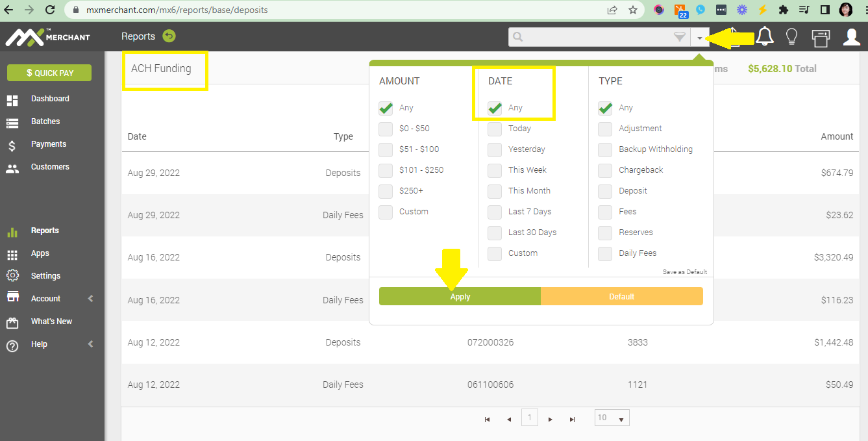Click the MX Merchant logo
The image size is (868, 441).
point(48,37)
